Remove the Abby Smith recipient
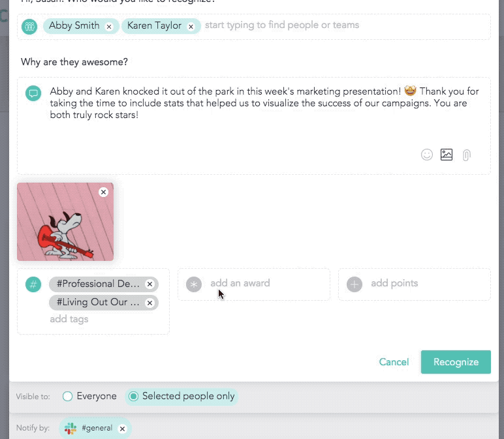 (x=109, y=27)
